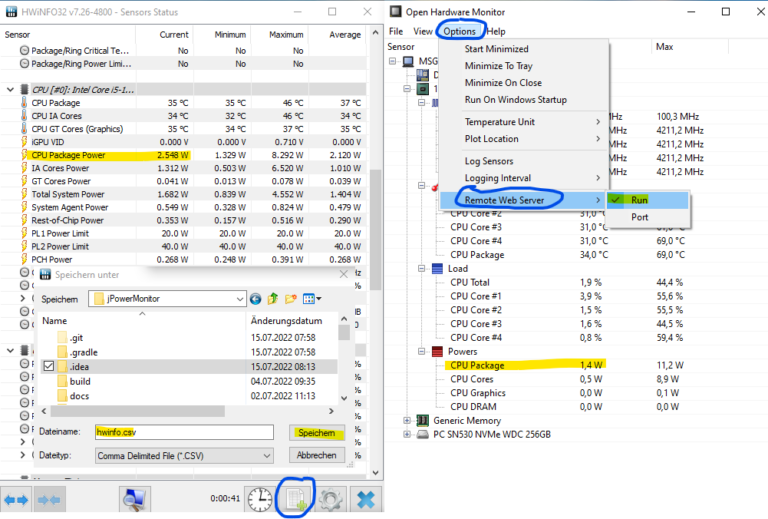Open the Temperature Unit submenu
The image size is (768, 519).
pos(524,122)
